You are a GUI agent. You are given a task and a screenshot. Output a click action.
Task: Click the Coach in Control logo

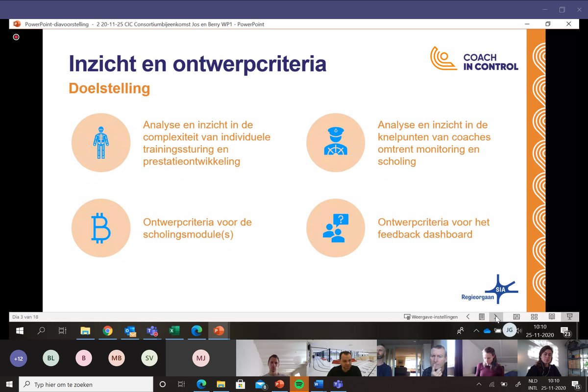click(474, 59)
